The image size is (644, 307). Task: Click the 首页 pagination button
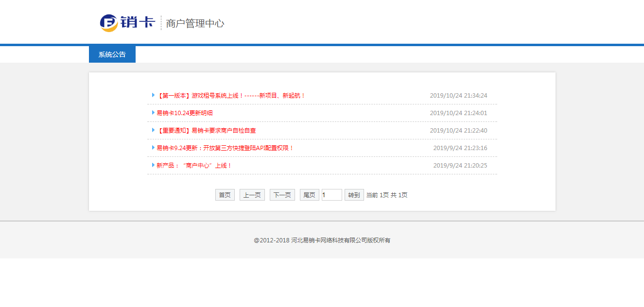[225, 194]
